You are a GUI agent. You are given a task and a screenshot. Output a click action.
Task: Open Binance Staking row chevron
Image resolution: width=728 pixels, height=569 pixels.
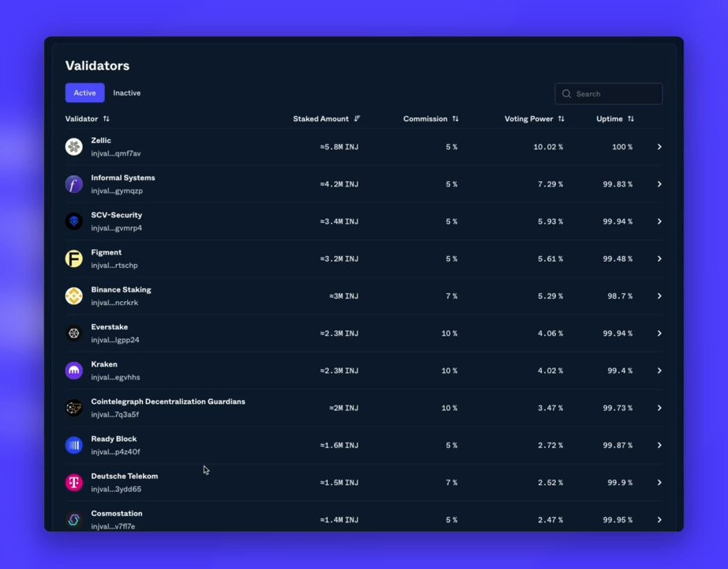pos(659,296)
